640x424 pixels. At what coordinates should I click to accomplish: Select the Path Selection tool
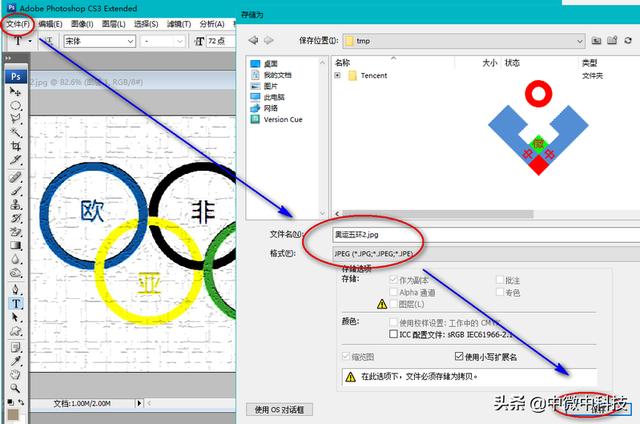click(x=16, y=317)
